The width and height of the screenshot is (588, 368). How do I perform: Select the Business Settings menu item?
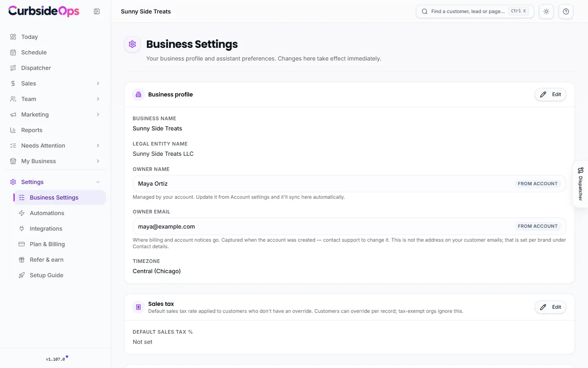60,197
